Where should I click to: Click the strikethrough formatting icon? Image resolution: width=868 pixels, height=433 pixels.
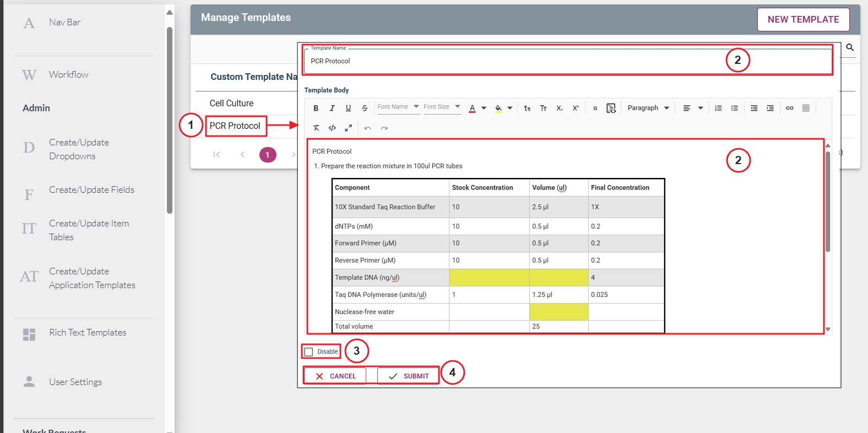pyautogui.click(x=365, y=109)
